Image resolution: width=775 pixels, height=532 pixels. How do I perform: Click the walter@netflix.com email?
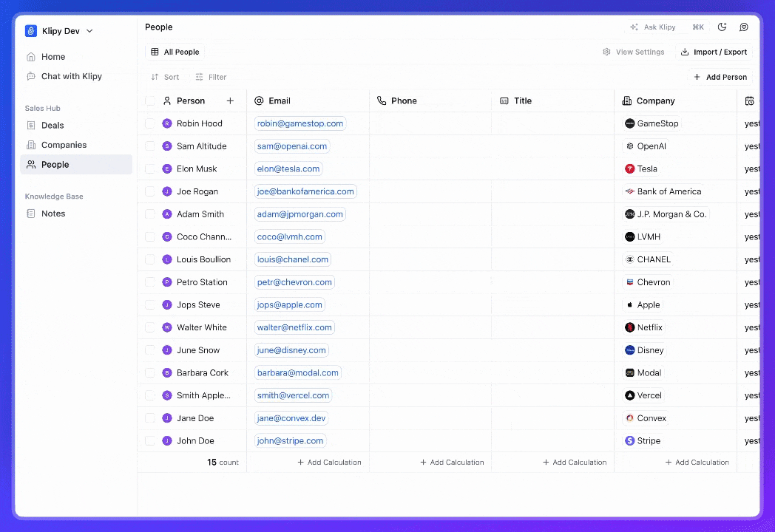(x=294, y=327)
